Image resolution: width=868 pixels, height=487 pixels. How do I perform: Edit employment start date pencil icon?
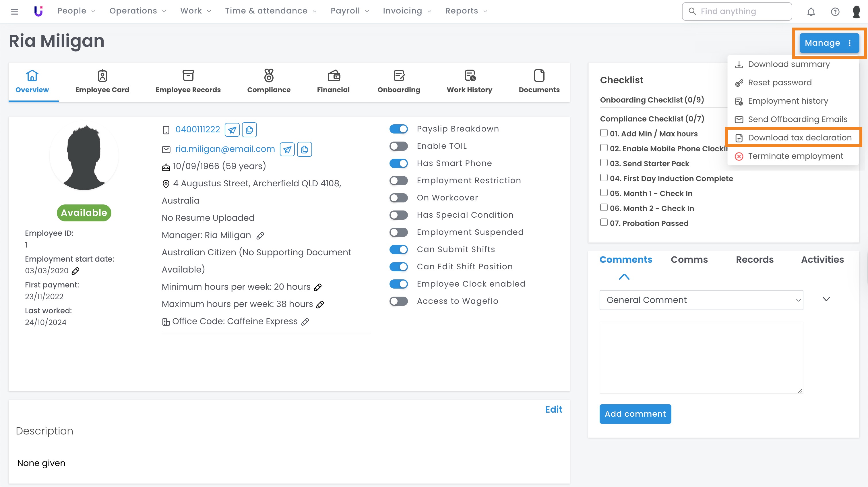coord(75,270)
